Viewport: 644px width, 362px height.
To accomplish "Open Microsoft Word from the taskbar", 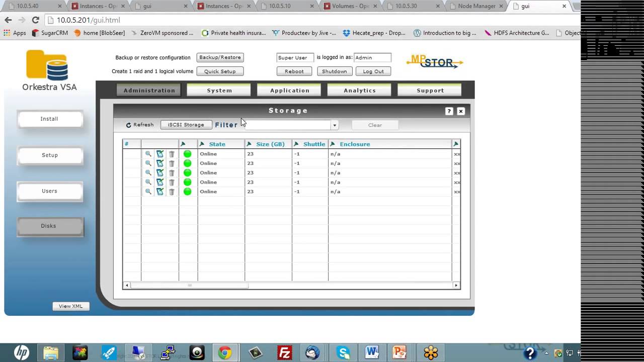I will pyautogui.click(x=372, y=352).
